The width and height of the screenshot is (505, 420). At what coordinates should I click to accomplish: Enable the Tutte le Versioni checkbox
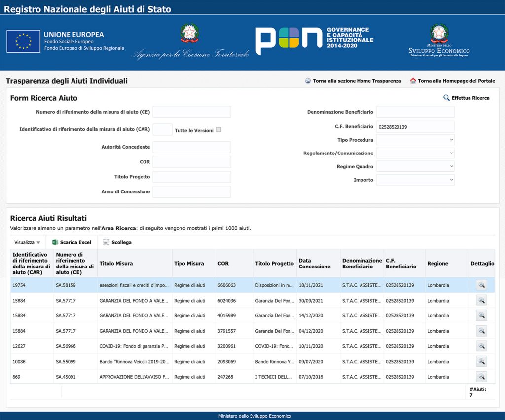[218, 130]
